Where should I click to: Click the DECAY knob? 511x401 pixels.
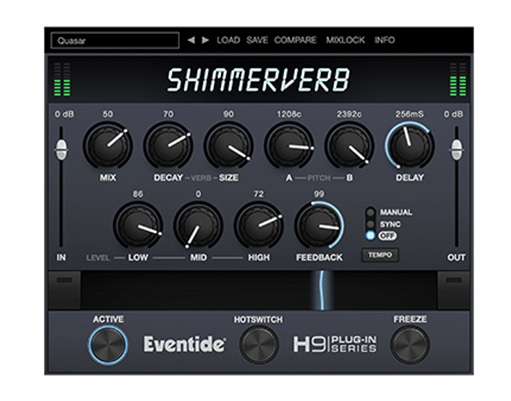pyautogui.click(x=168, y=146)
